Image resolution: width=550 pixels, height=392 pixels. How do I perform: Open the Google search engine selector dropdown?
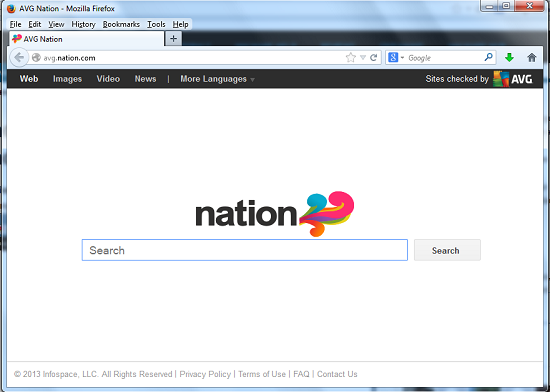[x=396, y=58]
